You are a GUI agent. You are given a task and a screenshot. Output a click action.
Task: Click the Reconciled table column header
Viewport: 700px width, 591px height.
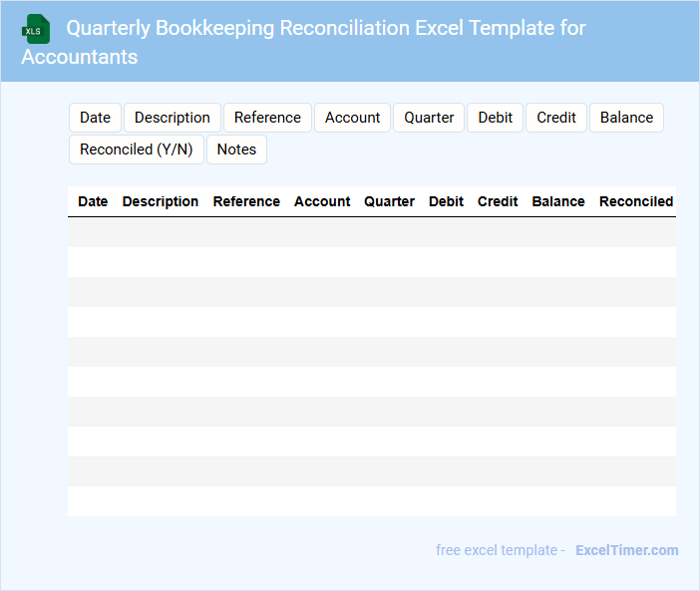click(x=636, y=201)
